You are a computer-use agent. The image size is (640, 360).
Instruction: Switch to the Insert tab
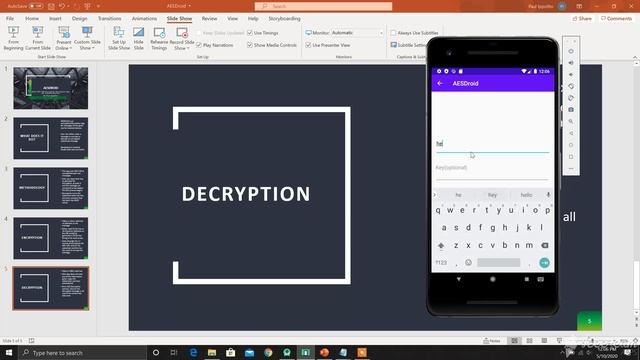click(55, 18)
